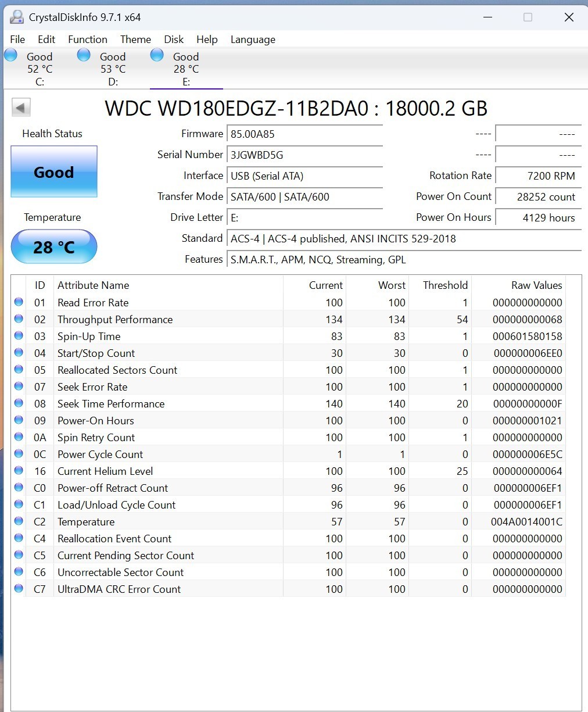Click threshold value 54 for Throughput Performance

(462, 320)
